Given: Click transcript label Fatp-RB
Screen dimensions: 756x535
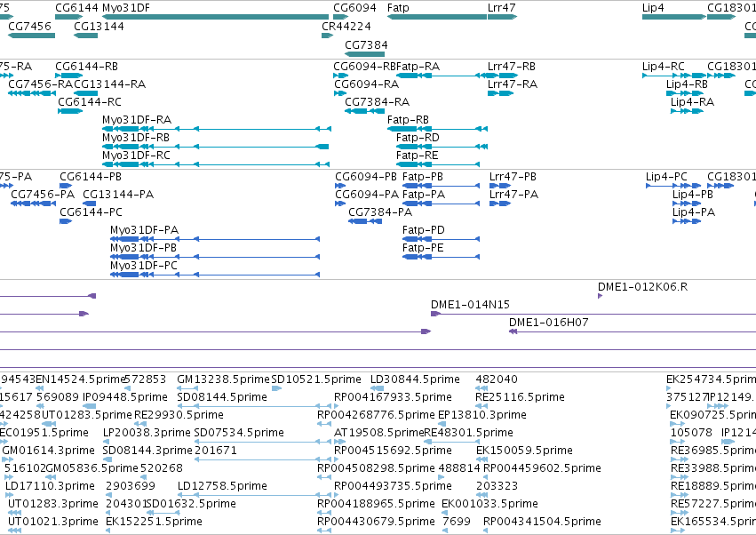Looking at the screenshot, I should pyautogui.click(x=408, y=120).
